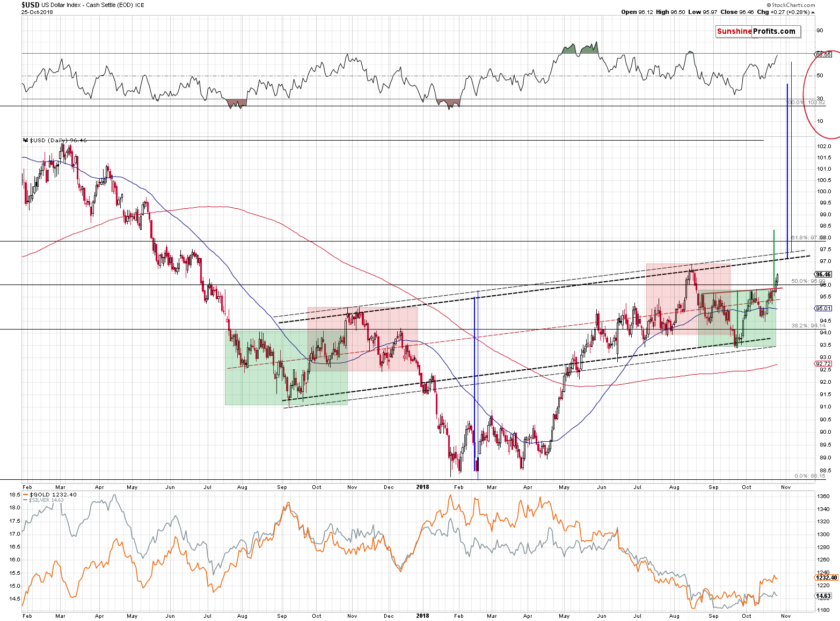Click the 2018 marker on the main time axis
The height and width of the screenshot is (621, 840).
[x=422, y=487]
